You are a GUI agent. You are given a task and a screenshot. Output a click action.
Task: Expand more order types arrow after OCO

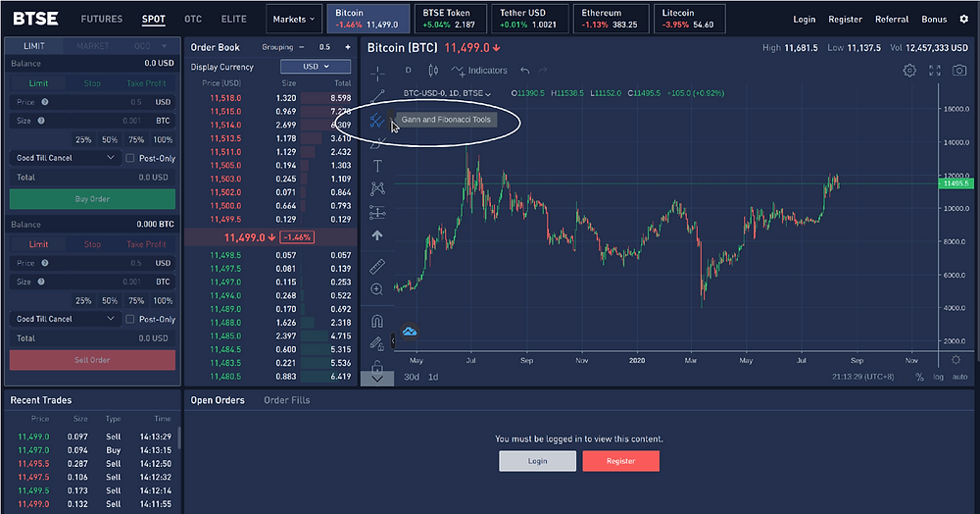[165, 46]
